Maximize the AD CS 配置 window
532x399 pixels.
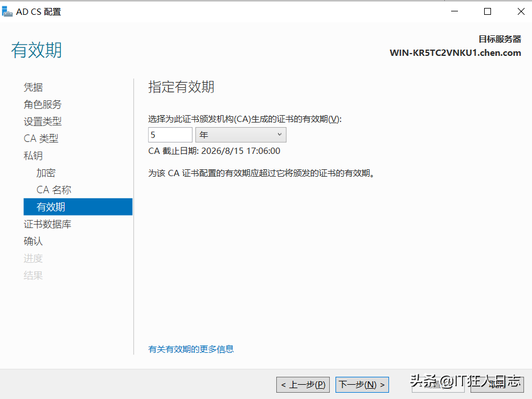pos(488,11)
